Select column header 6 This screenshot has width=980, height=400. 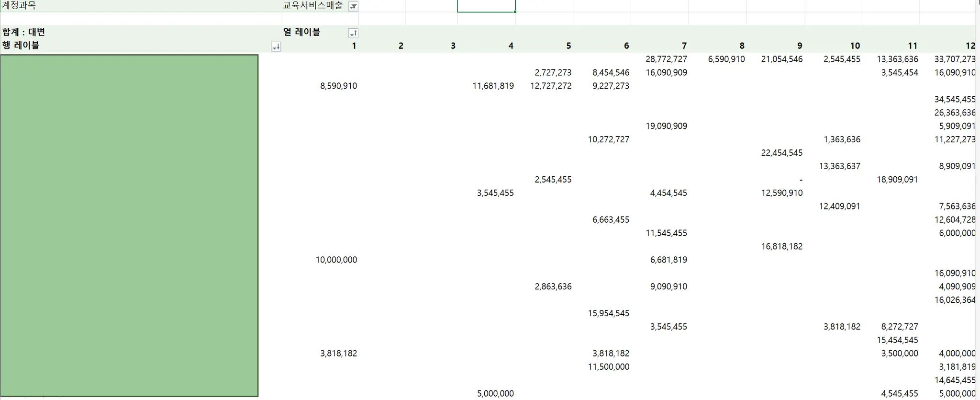[x=626, y=46]
